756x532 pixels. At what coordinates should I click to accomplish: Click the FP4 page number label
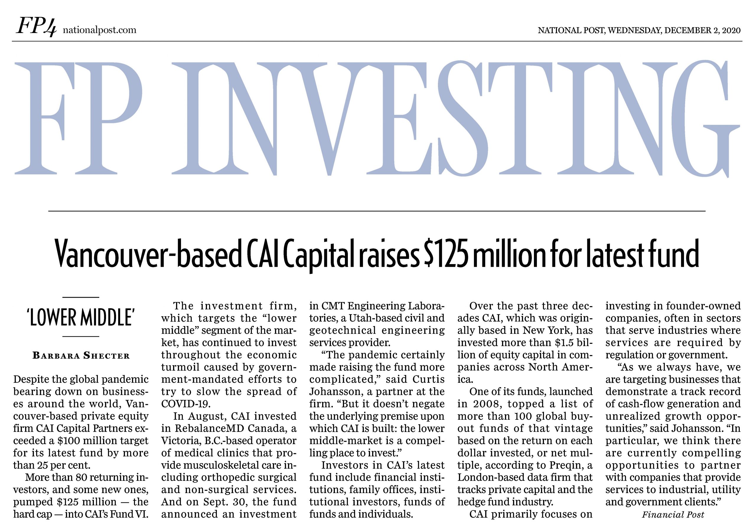36,26
